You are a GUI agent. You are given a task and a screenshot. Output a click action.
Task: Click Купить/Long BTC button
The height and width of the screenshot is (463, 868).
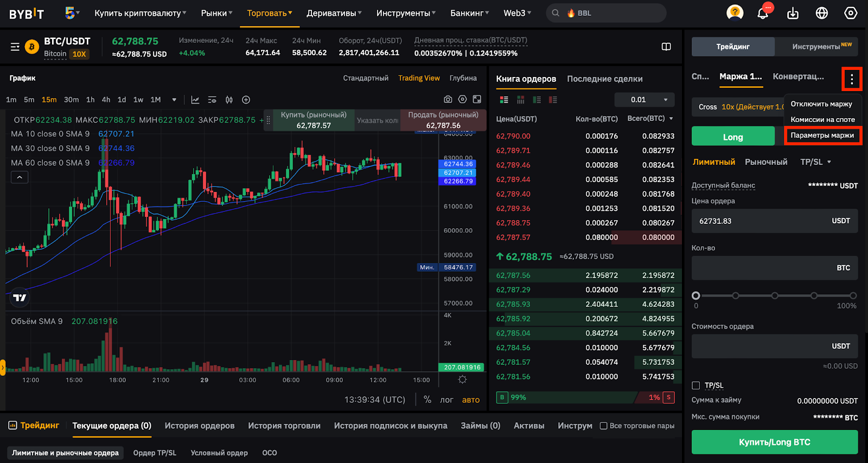tap(775, 442)
